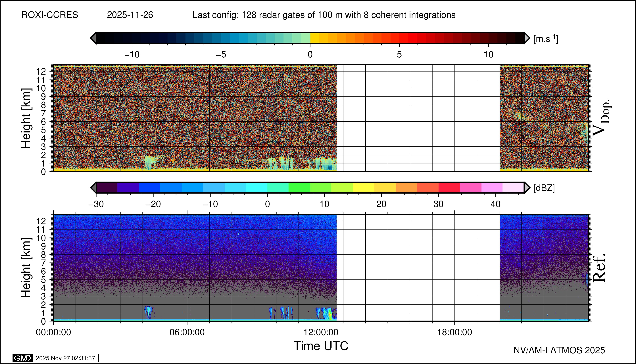Viewport: 636px width, 364px height.
Task: Click the GMT logo icon
Action: 22,358
